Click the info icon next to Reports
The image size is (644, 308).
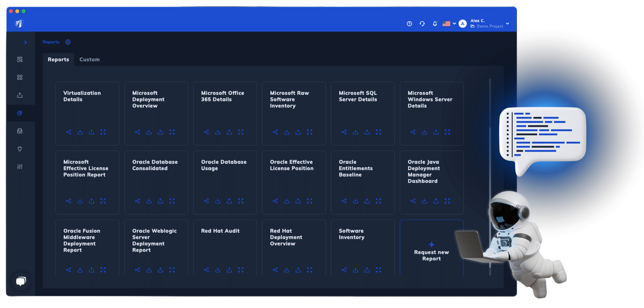click(68, 42)
